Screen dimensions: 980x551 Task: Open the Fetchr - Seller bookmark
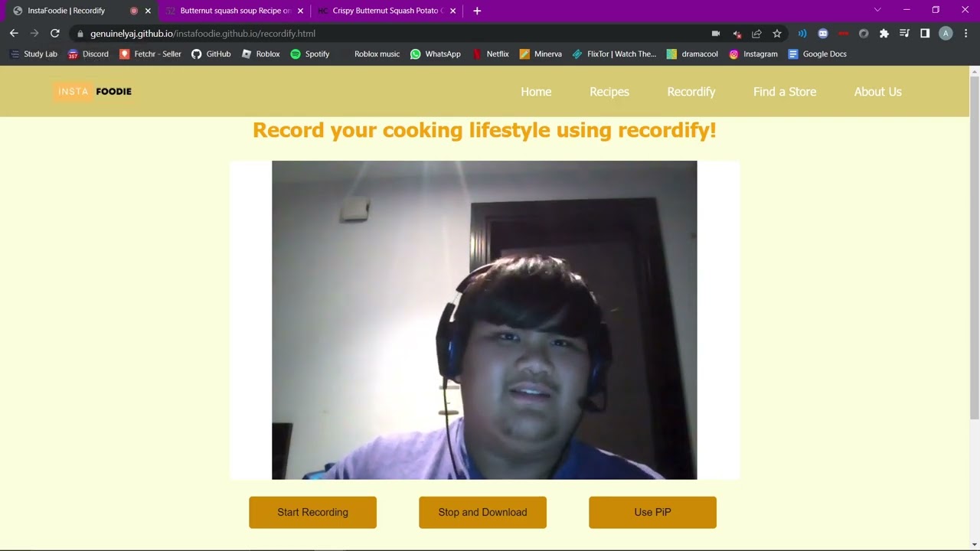(x=150, y=54)
